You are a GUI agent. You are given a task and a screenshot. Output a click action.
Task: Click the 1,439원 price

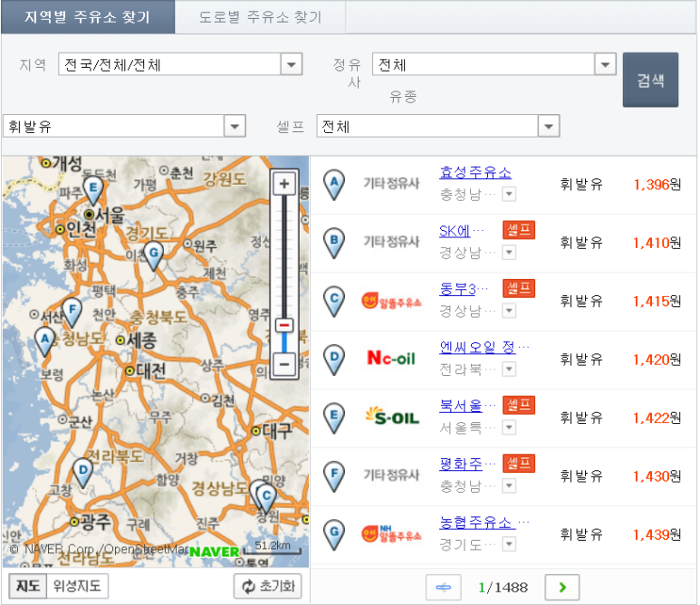(657, 534)
